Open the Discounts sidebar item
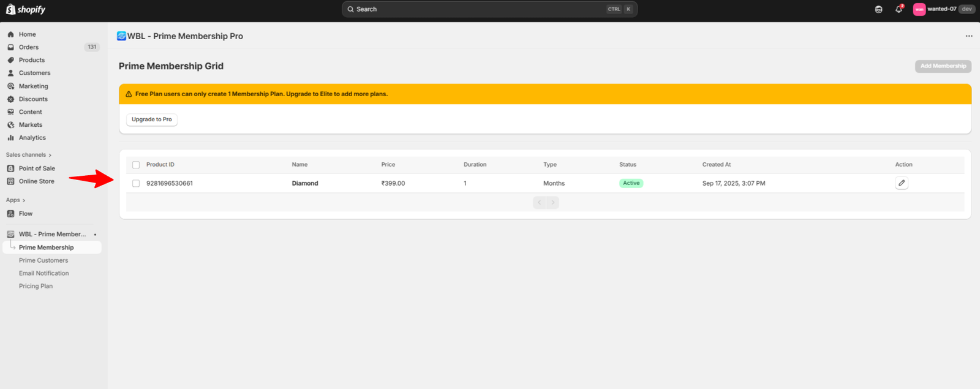 click(33, 99)
